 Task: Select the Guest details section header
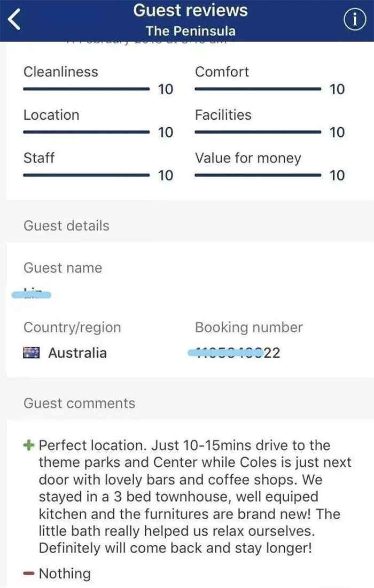tap(66, 226)
